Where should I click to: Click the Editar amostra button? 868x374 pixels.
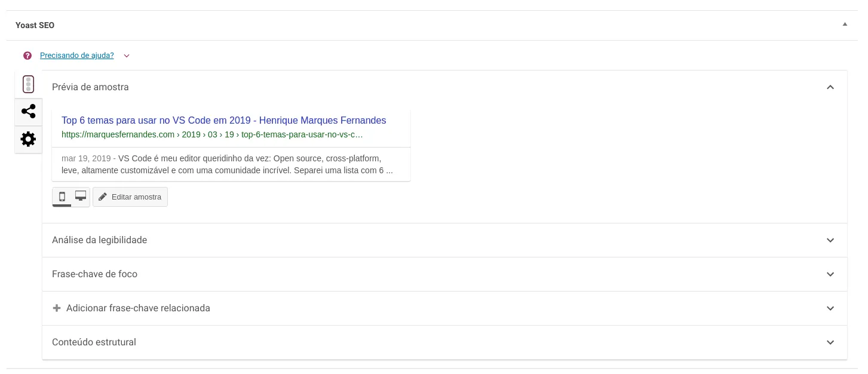pos(130,197)
